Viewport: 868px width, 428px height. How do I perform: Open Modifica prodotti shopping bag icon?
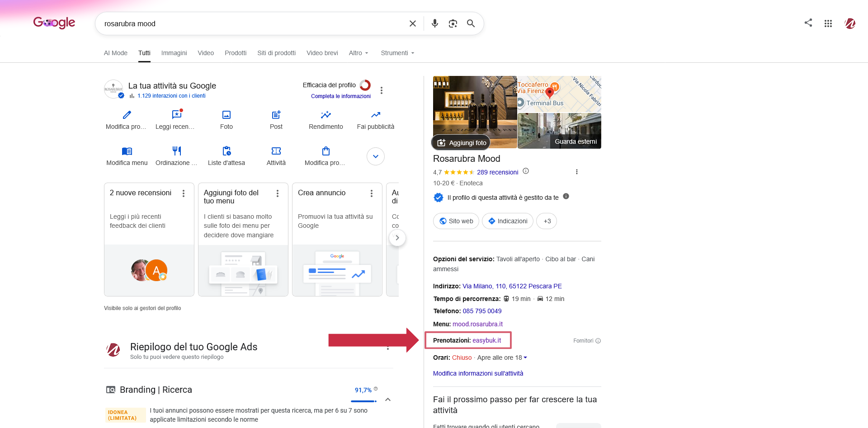click(x=326, y=151)
